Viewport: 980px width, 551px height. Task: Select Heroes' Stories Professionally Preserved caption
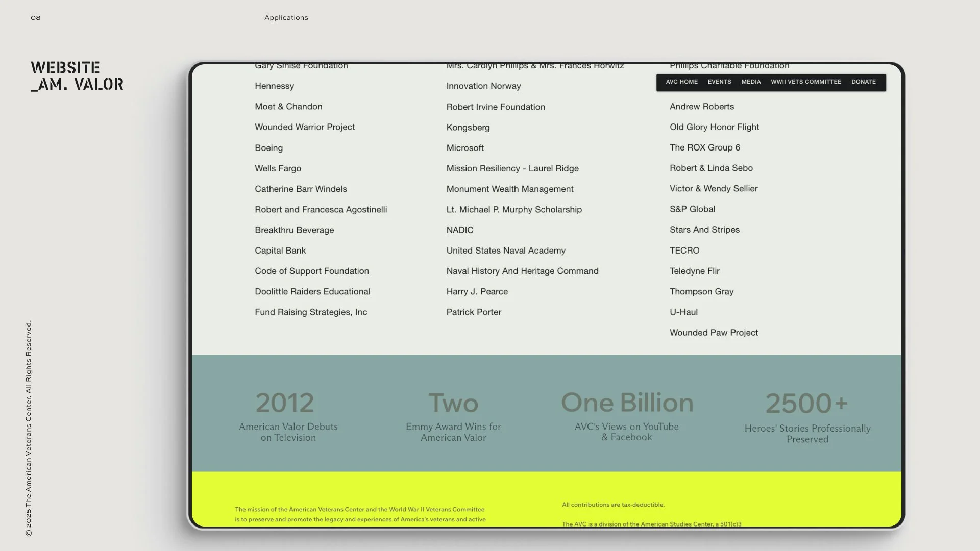(807, 434)
